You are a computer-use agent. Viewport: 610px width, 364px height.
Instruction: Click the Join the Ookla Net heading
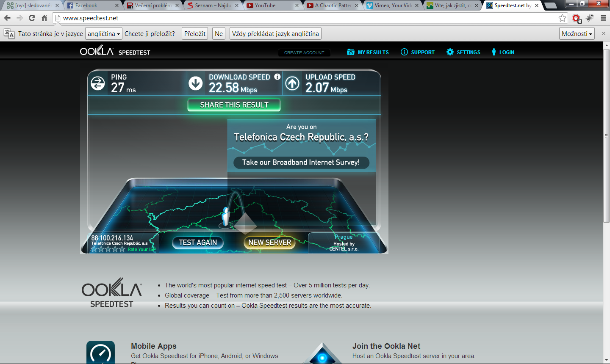(x=386, y=346)
